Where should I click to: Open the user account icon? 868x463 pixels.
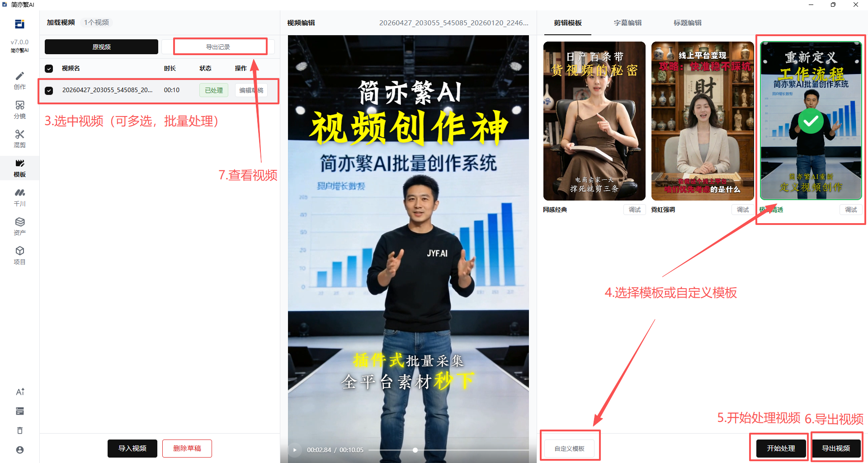20,450
